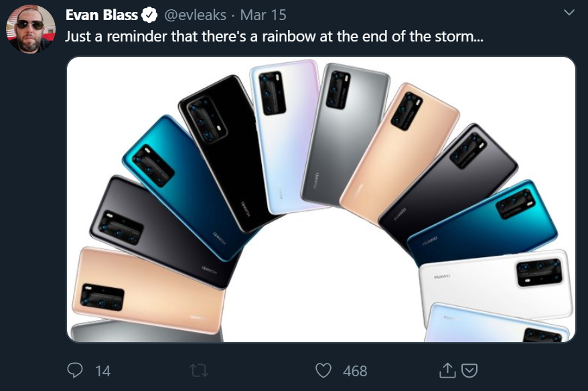Open the Mar 15 timestamp permalink
Image resolution: width=588 pixels, height=391 pixels.
[x=263, y=15]
